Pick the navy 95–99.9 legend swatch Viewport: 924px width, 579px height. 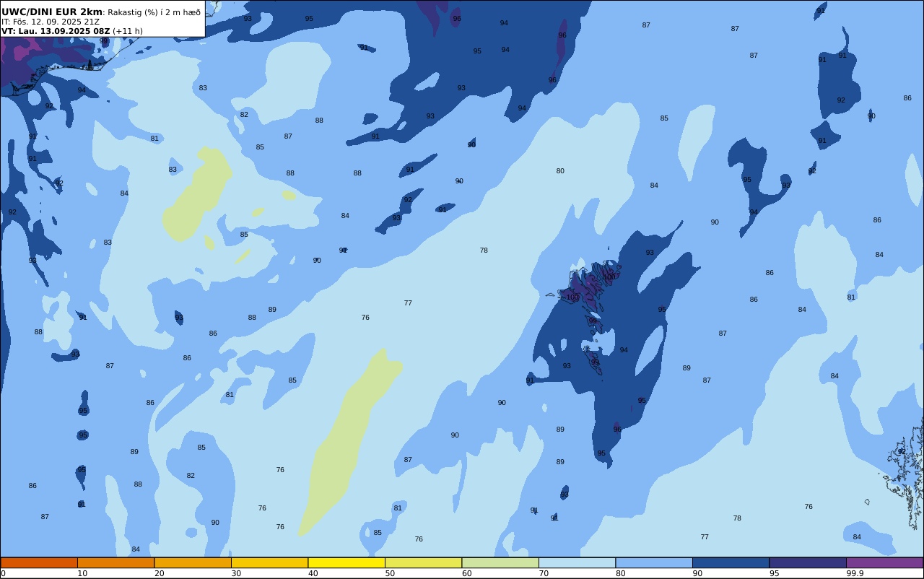[x=808, y=562]
